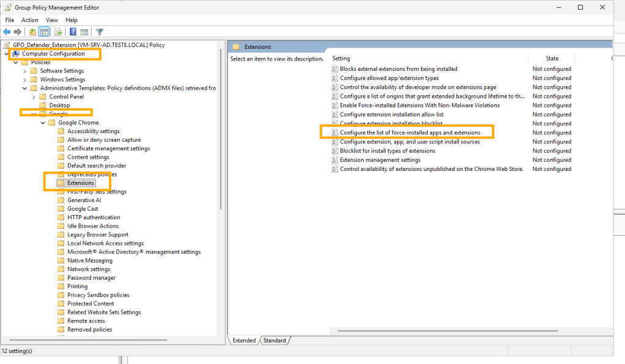Switch to the Standard tab
The image size is (625, 364).
click(x=274, y=340)
